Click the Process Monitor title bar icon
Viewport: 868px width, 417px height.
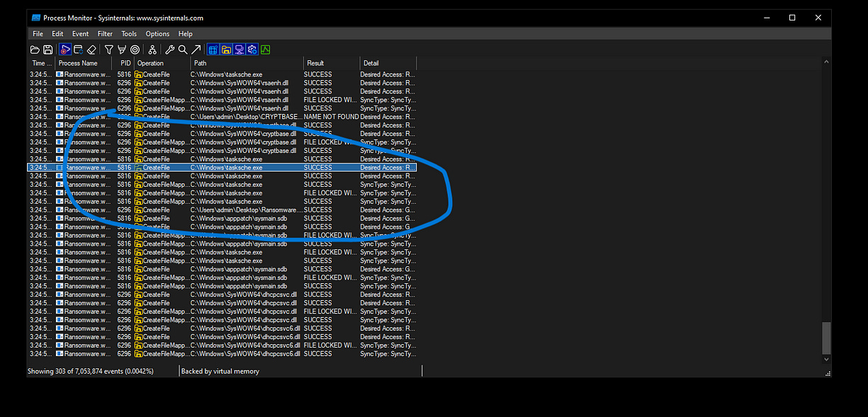point(36,18)
